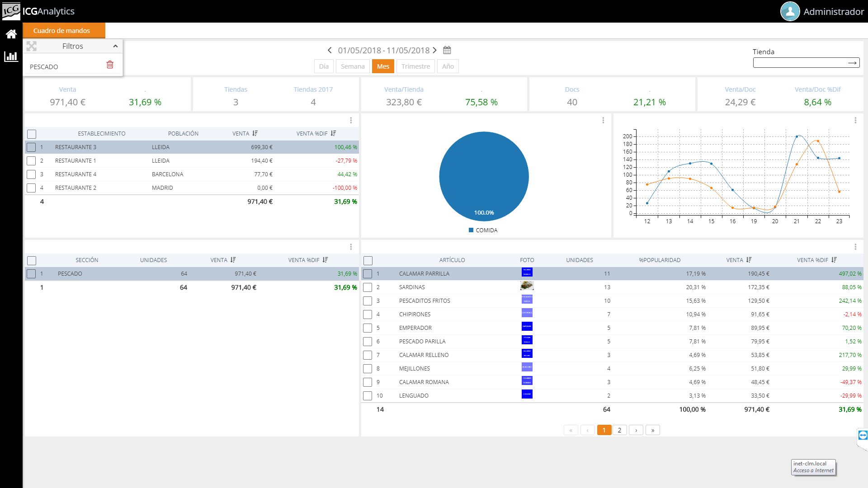This screenshot has height=488, width=868.
Task: Check the RESTAURANTE 4 row checkbox
Action: pos(31,174)
